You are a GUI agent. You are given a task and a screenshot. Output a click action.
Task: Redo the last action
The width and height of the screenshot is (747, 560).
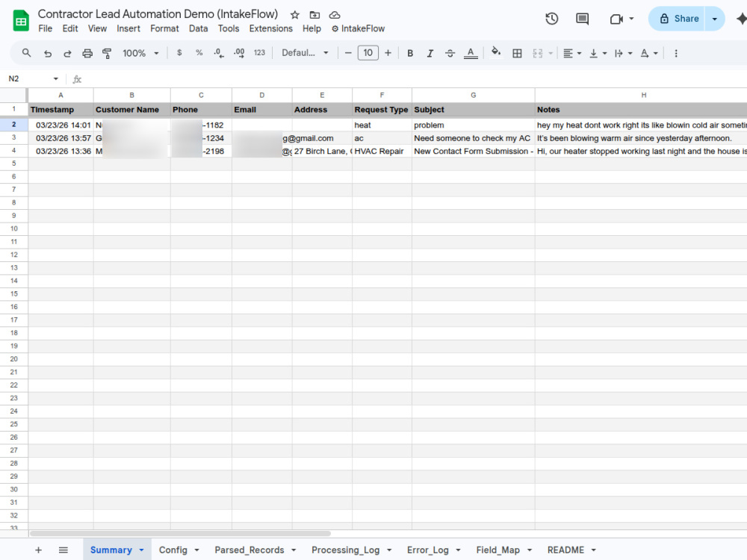tap(67, 53)
